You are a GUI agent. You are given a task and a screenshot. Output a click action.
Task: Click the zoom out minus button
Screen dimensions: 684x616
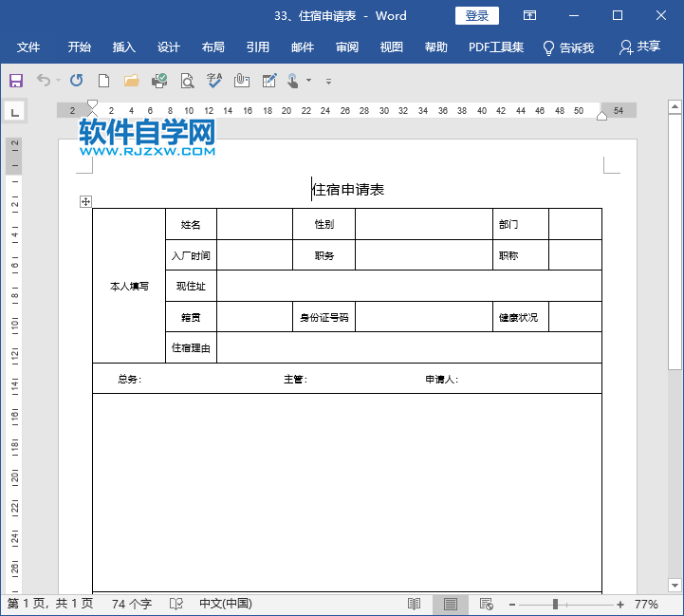(512, 605)
